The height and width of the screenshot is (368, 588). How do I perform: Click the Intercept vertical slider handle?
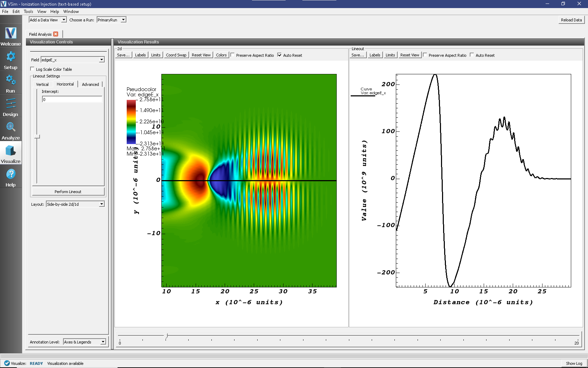pos(37,136)
